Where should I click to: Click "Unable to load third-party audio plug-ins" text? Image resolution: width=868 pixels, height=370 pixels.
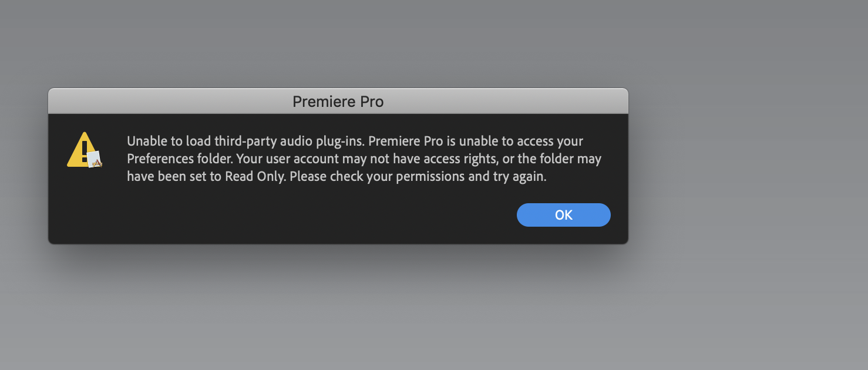(x=245, y=142)
